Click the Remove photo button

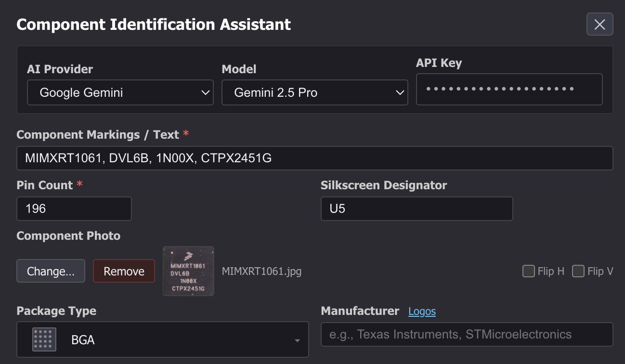tap(124, 271)
